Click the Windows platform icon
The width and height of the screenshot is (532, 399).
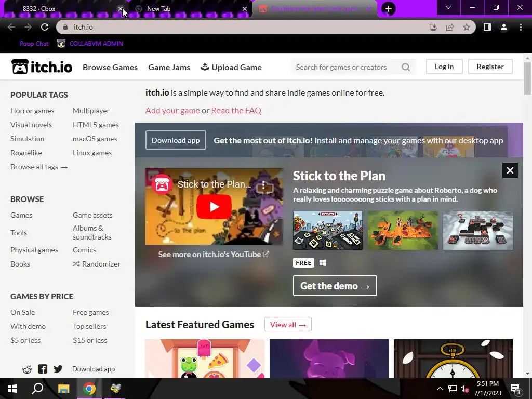click(323, 263)
